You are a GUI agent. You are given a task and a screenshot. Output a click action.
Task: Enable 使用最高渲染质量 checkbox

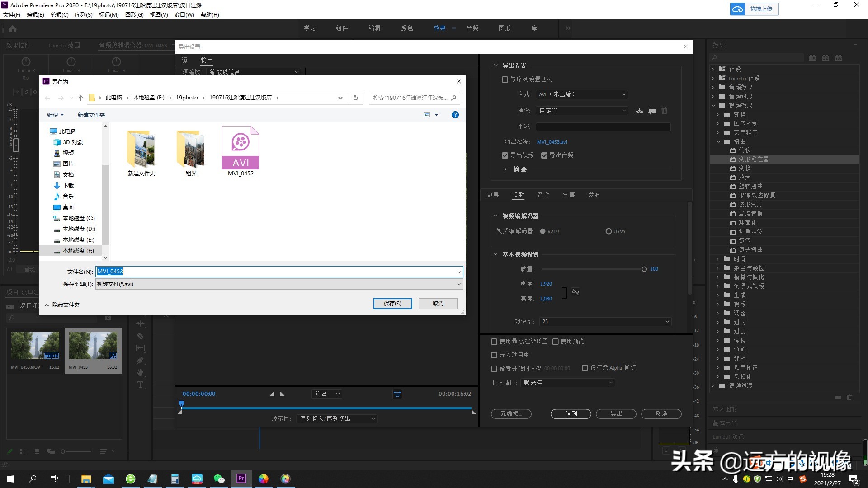coord(494,342)
